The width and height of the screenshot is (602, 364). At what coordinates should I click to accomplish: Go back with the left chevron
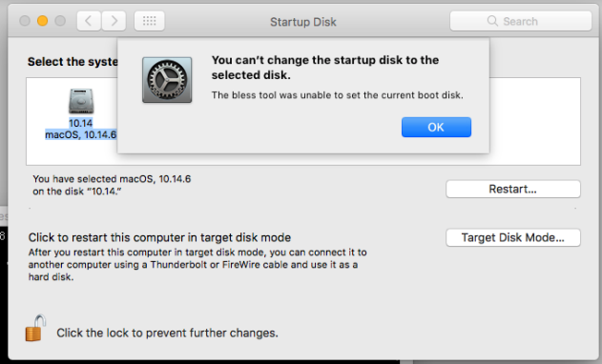coord(89,21)
